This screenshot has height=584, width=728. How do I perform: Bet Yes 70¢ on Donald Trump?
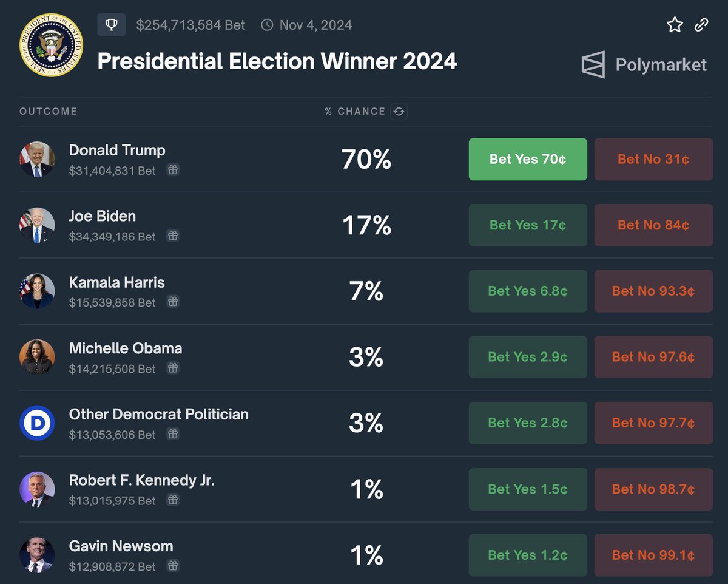pyautogui.click(x=528, y=159)
